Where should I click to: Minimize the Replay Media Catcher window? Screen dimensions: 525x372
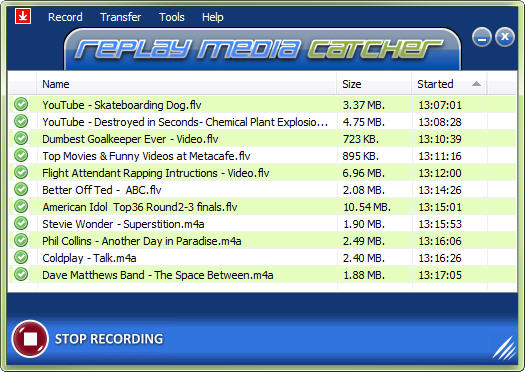click(482, 37)
